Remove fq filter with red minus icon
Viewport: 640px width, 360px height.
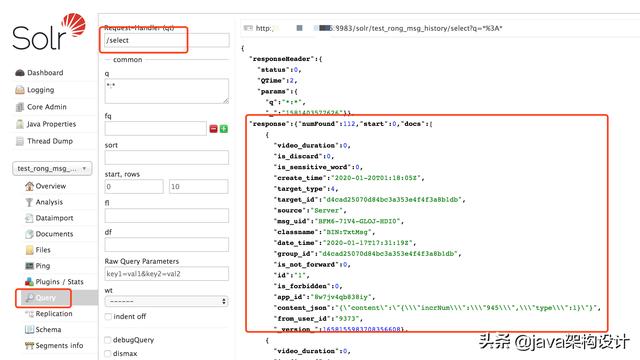213,129
